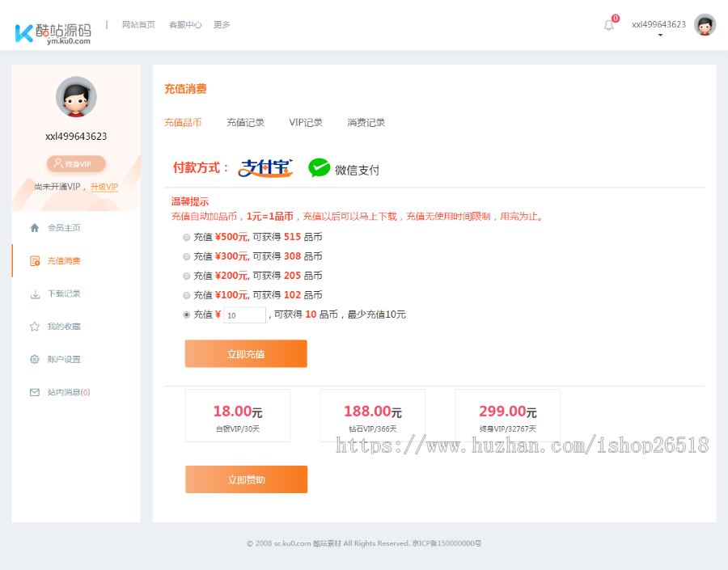Click the header user avatar

[705, 24]
